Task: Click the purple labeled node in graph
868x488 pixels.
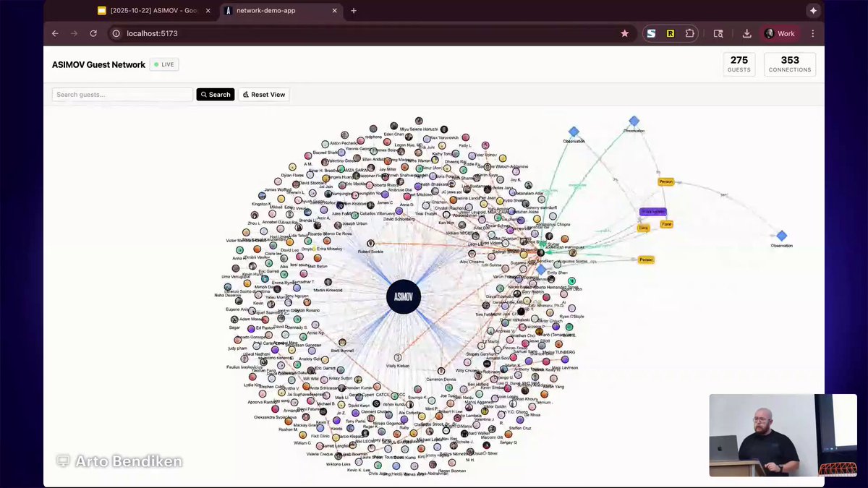Action: tap(652, 212)
